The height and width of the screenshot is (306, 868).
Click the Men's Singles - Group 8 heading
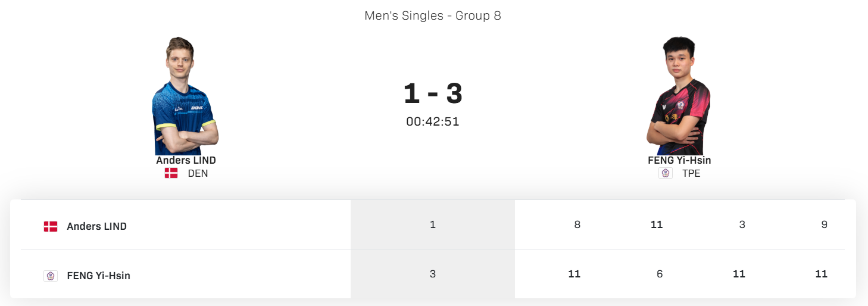tap(433, 16)
